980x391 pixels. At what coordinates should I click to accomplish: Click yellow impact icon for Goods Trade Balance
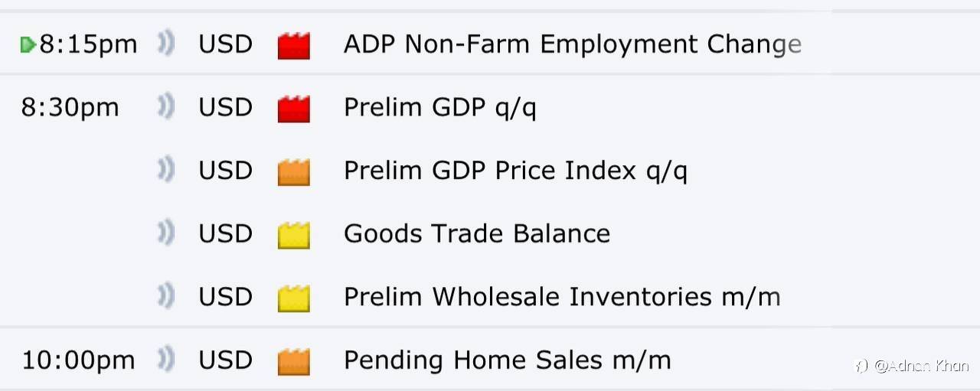point(294,234)
